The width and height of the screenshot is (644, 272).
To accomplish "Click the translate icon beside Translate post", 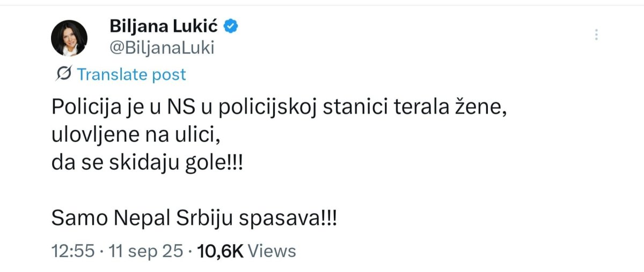I will pyautogui.click(x=63, y=74).
